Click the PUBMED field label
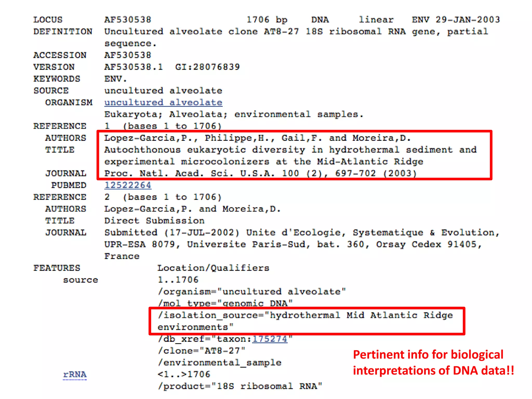This screenshot has height=399, width=532. [69, 185]
